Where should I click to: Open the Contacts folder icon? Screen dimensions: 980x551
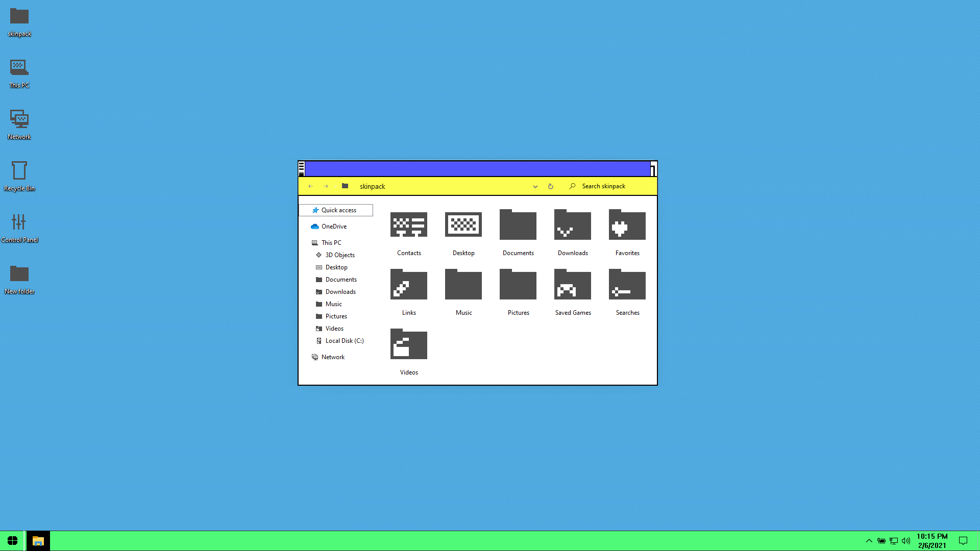409,225
